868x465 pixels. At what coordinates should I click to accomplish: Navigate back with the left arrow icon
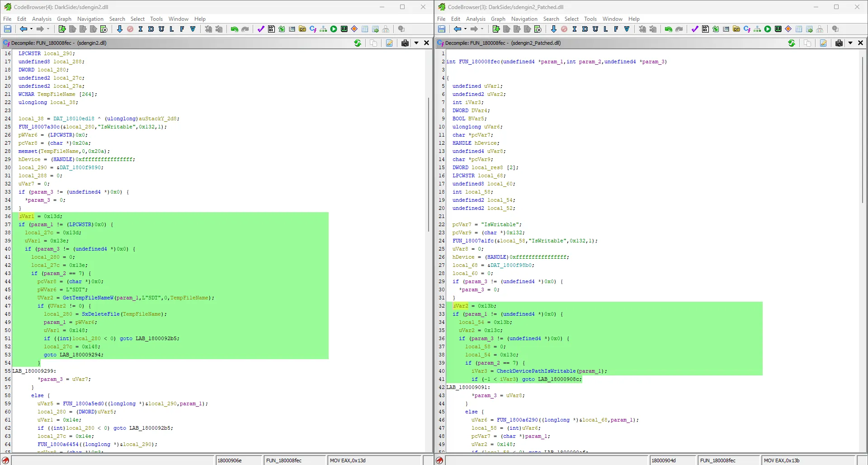[x=24, y=28]
